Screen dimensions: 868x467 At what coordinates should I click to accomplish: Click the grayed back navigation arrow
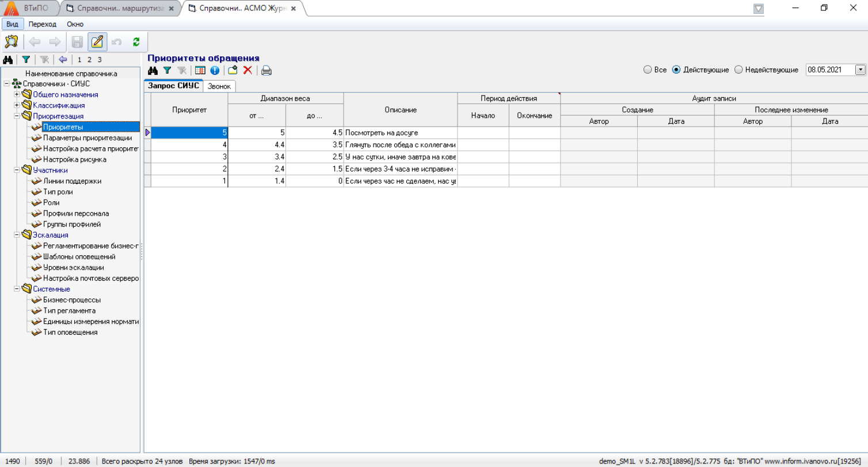point(35,42)
